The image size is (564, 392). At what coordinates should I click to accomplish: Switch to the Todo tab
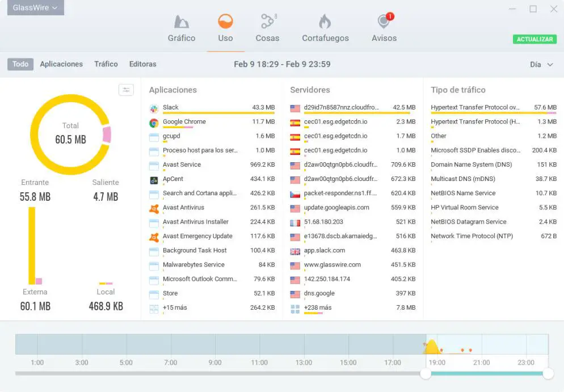[20, 64]
